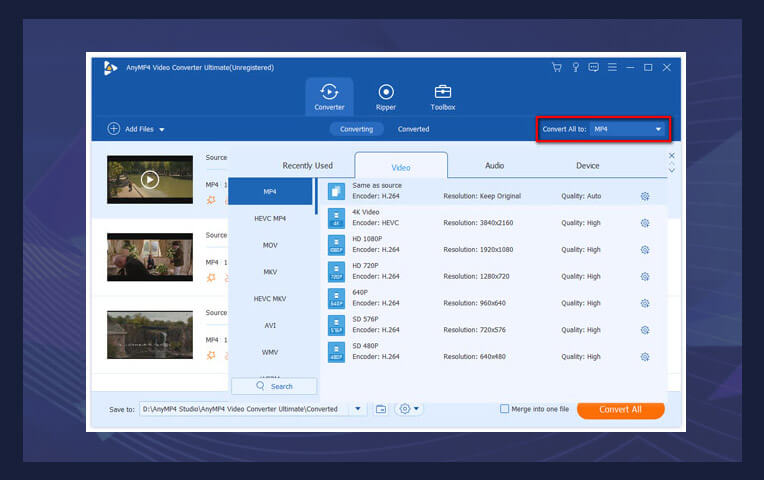Open the Toolbox module
The height and width of the screenshot is (480, 764).
(x=442, y=97)
